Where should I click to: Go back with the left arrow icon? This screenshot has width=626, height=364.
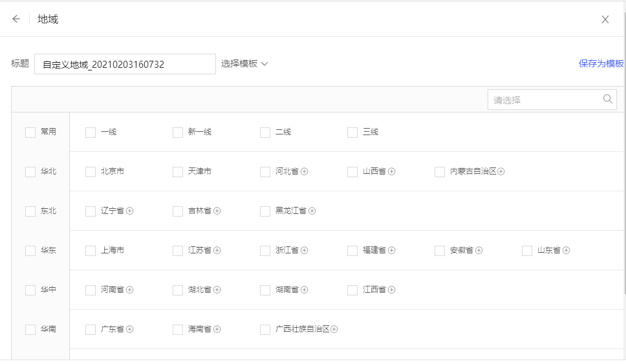(16, 19)
